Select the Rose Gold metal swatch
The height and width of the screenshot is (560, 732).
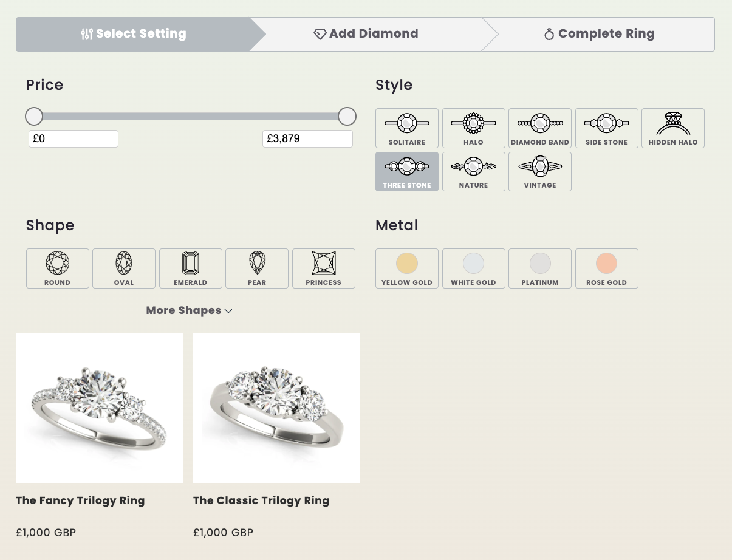click(606, 268)
